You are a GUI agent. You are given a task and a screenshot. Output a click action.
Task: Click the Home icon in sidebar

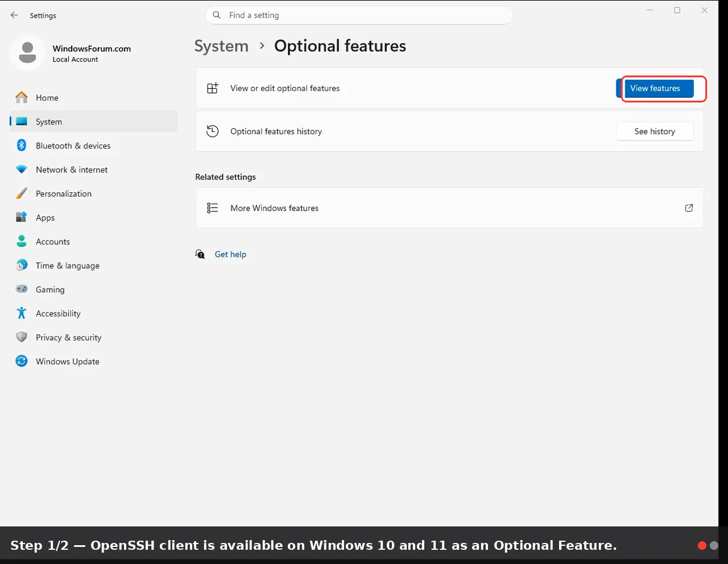pos(22,97)
